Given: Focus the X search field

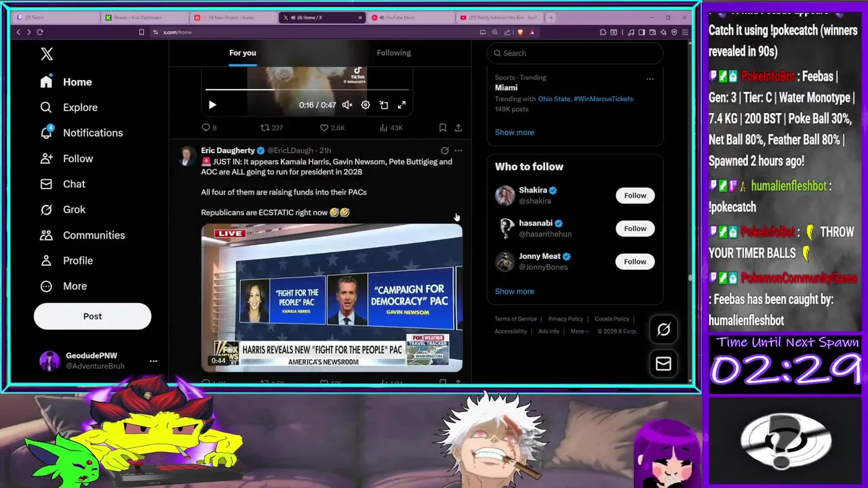Looking at the screenshot, I should [575, 53].
